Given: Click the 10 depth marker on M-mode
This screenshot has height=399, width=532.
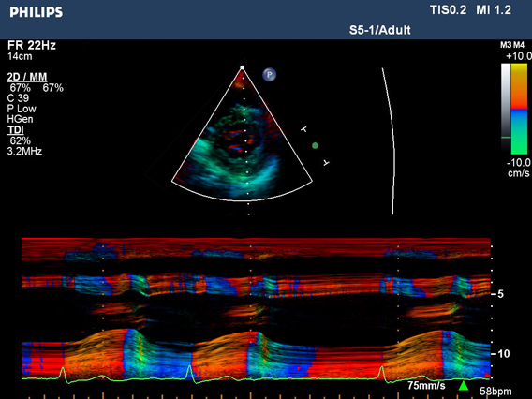Looking at the screenshot, I should [501, 354].
